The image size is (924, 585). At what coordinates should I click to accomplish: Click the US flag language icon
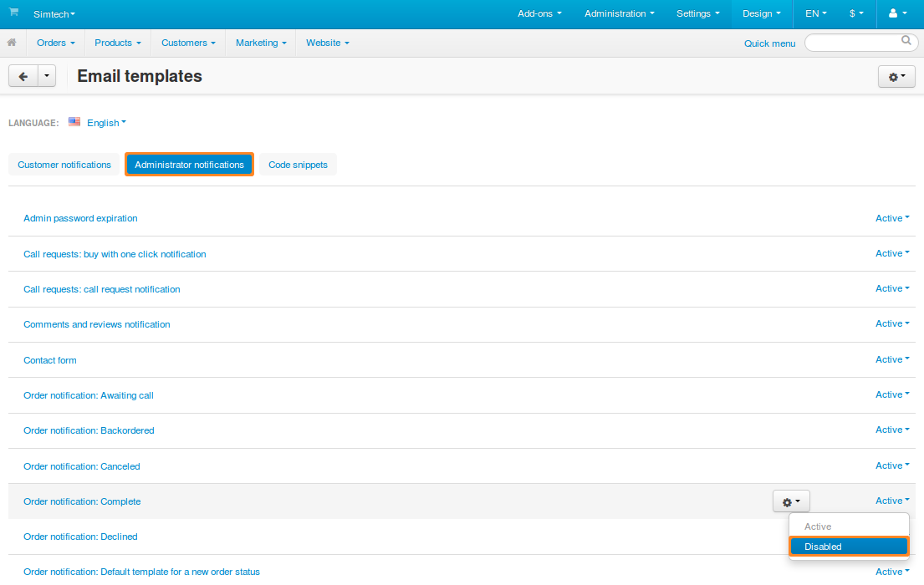click(x=74, y=122)
